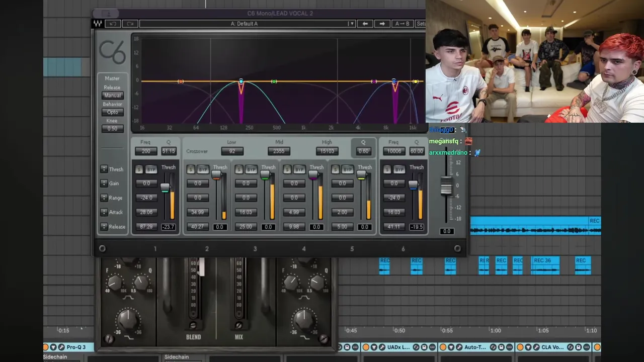Solo crossover band 3

click(x=239, y=170)
